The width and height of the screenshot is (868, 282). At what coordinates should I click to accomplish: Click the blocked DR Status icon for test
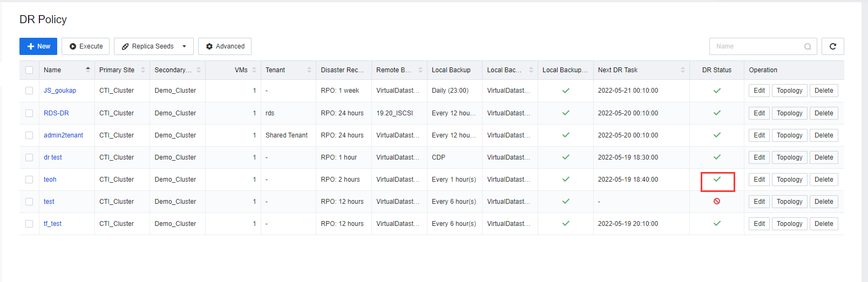click(x=717, y=201)
